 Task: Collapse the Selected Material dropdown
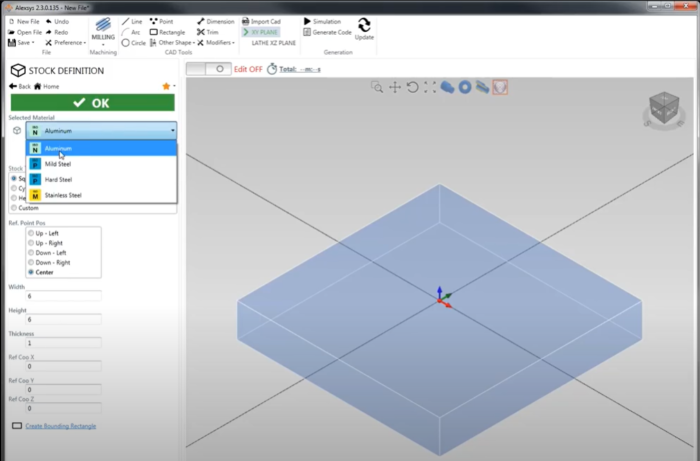point(172,131)
